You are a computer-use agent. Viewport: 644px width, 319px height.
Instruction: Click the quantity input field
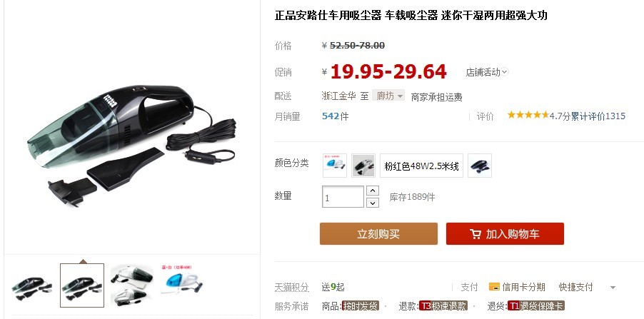[x=343, y=197]
